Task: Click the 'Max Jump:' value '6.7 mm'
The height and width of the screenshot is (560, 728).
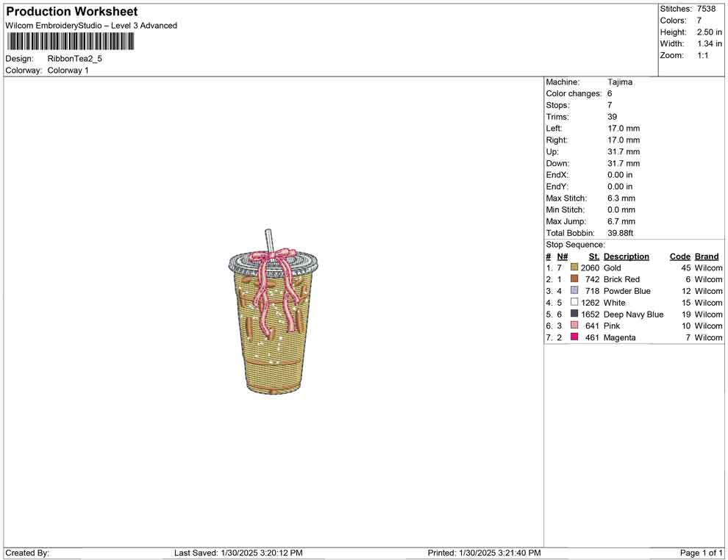Action: [x=621, y=221]
